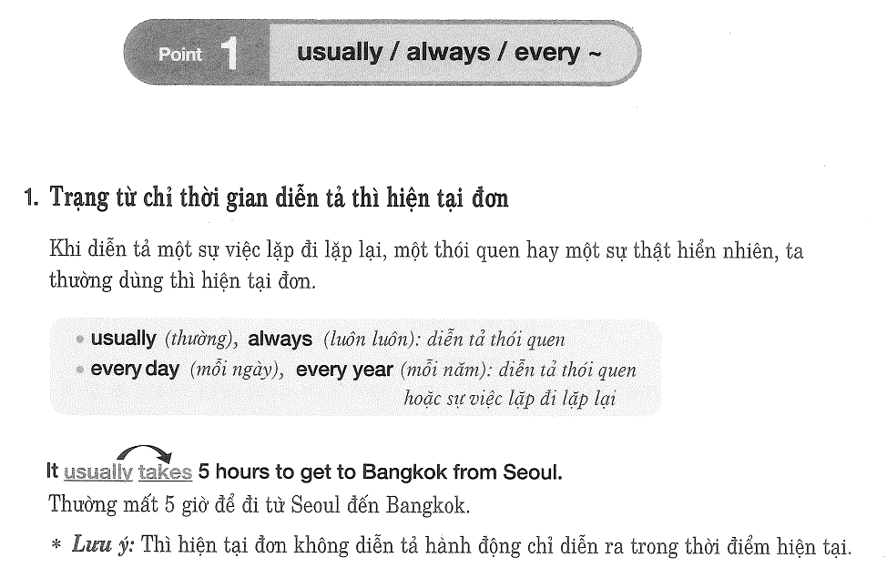Click the section heading 'Trạng từ chỉ thời gian'
This screenshot has height=588, width=887.
[x=279, y=198]
